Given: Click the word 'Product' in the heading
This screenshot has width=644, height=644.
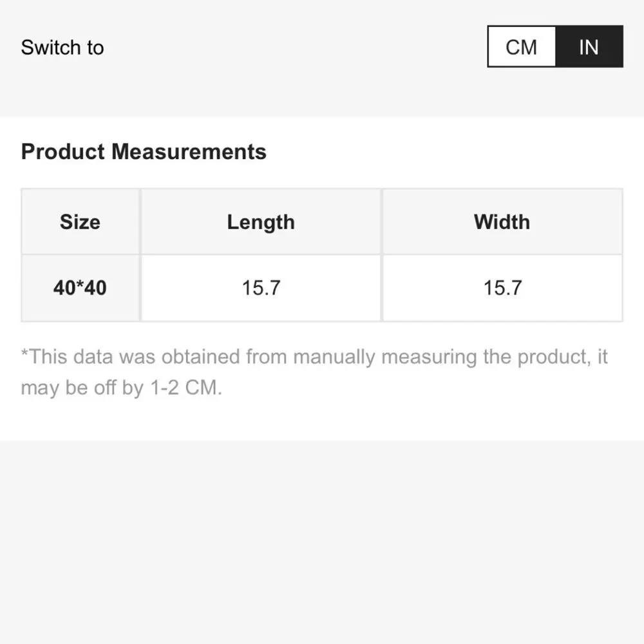Looking at the screenshot, I should (63, 151).
